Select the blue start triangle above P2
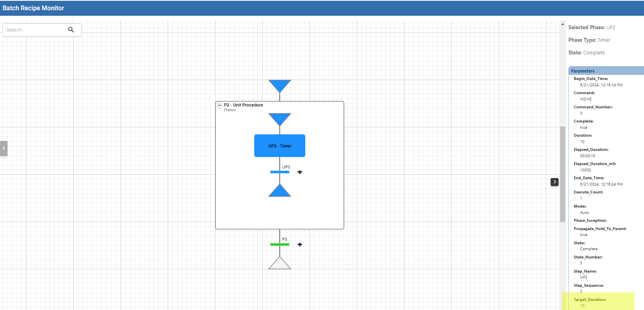This screenshot has width=644, height=310. pos(280,85)
